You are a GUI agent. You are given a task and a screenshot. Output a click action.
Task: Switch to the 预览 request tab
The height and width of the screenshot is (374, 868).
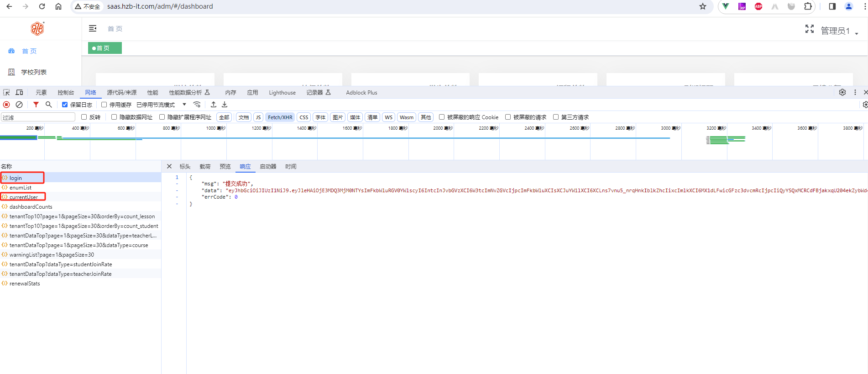225,166
